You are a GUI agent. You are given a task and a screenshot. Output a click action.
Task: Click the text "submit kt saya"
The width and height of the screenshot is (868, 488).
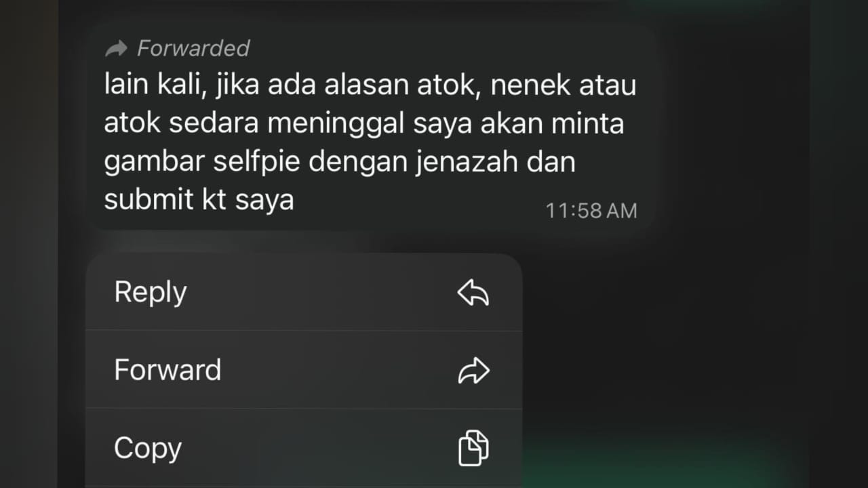[x=199, y=201]
